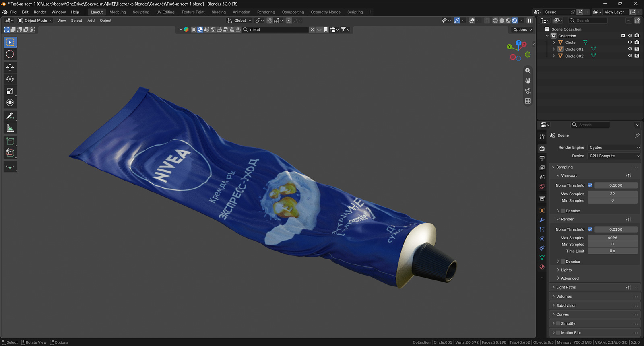Switch to material preview shading
The height and width of the screenshot is (346, 644).
(x=508, y=21)
